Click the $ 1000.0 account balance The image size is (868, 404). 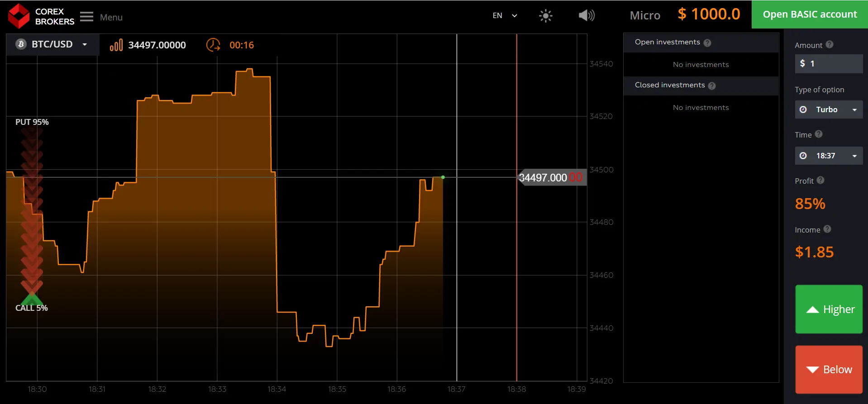tap(709, 14)
